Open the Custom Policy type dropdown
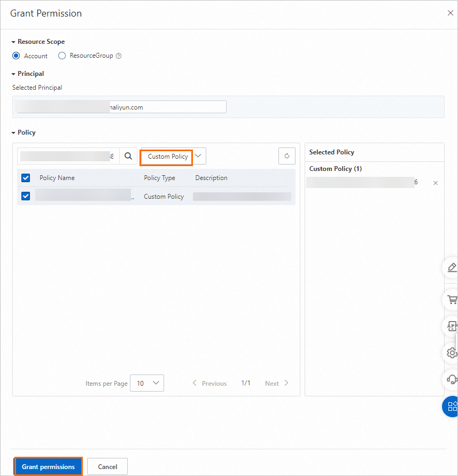This screenshot has height=476, width=458. click(174, 156)
